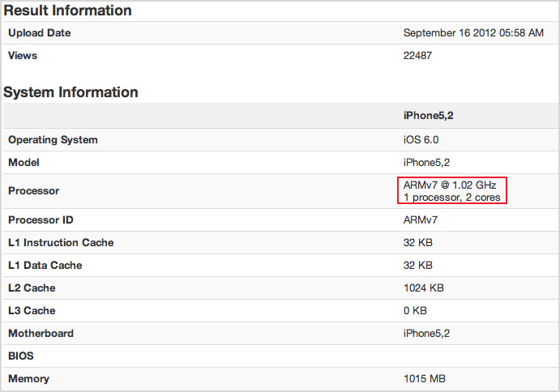The width and height of the screenshot is (560, 392).
Task: Click the System Information heading
Action: coord(71,92)
